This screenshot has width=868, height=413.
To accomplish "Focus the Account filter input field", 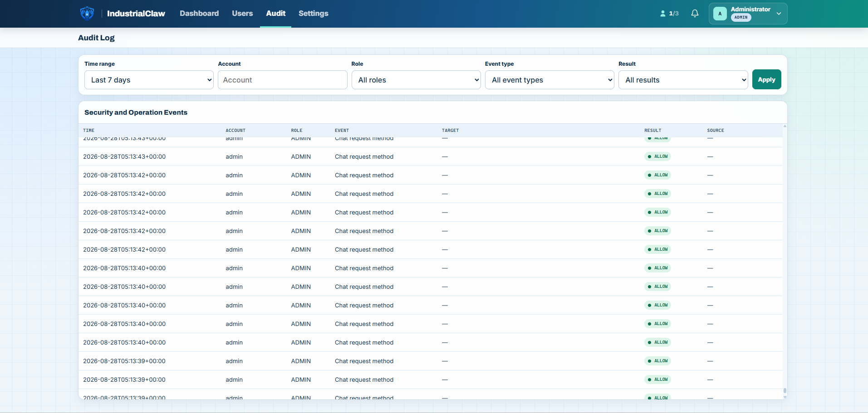I will tap(282, 80).
